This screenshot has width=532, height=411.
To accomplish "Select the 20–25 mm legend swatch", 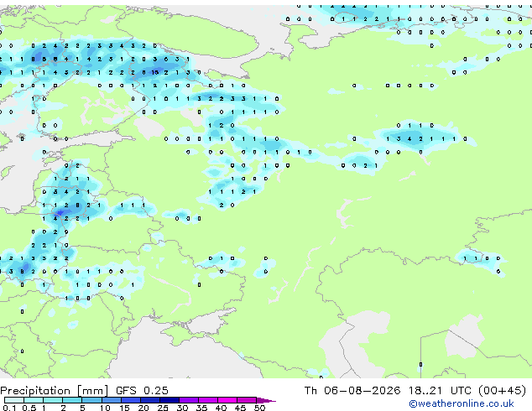I will (x=149, y=400).
